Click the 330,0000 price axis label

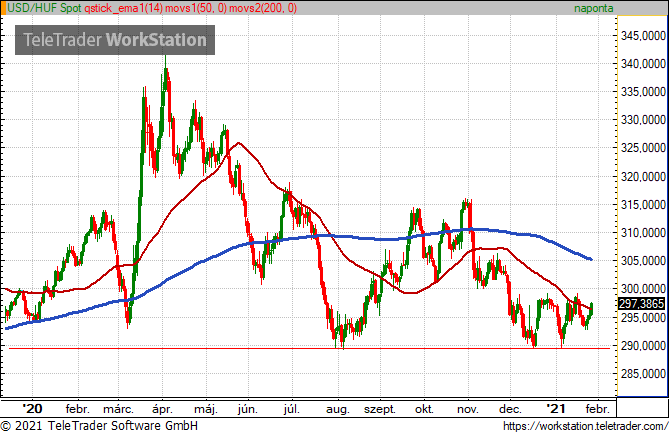click(x=643, y=120)
